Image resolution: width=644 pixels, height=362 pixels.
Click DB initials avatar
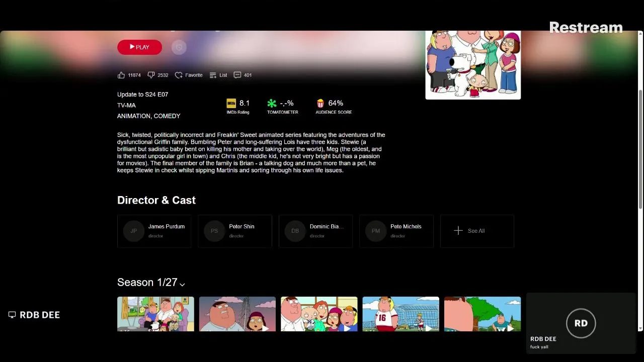click(295, 231)
